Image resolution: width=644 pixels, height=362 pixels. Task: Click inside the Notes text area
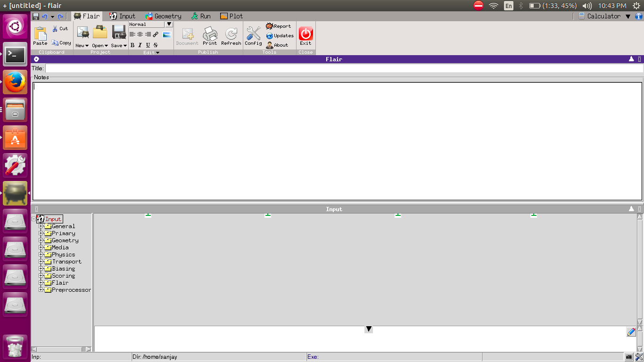pos(337,141)
